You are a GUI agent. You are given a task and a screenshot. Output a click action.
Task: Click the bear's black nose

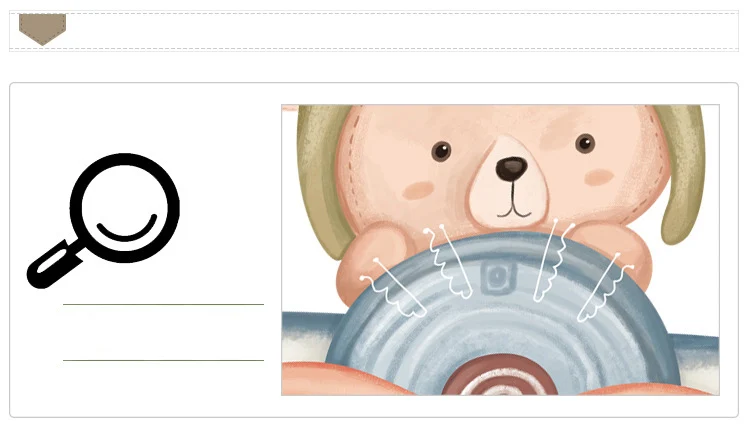[511, 168]
